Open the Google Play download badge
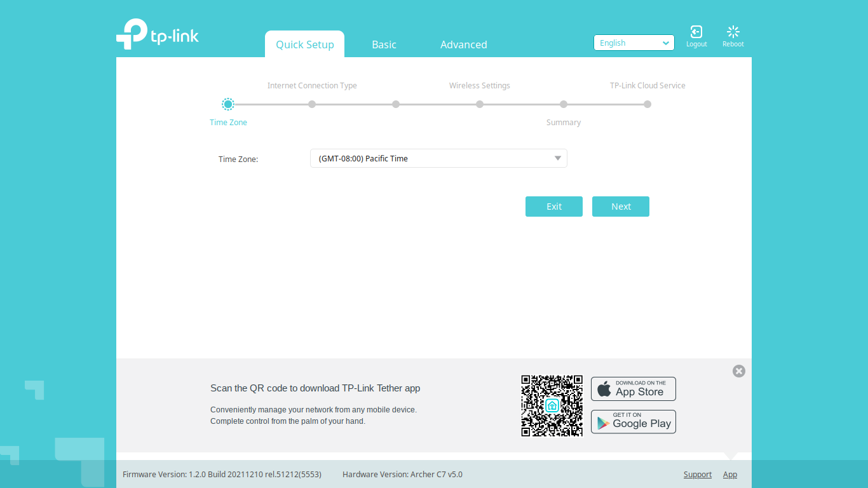This screenshot has height=488, width=868. click(x=634, y=422)
